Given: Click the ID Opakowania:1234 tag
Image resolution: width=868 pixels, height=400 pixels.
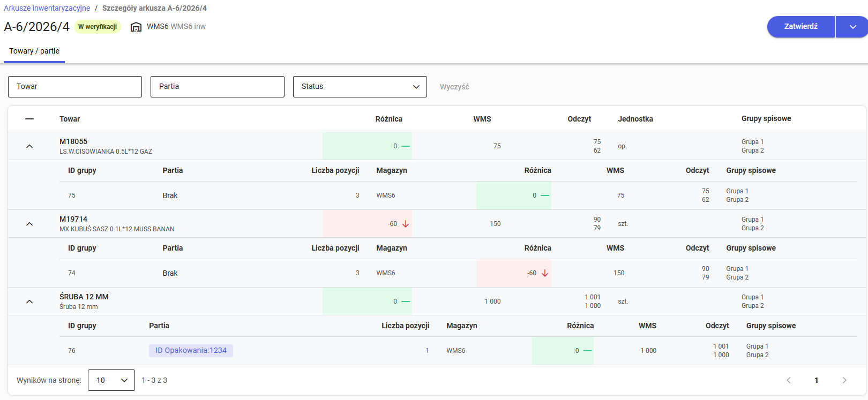Looking at the screenshot, I should (191, 351).
